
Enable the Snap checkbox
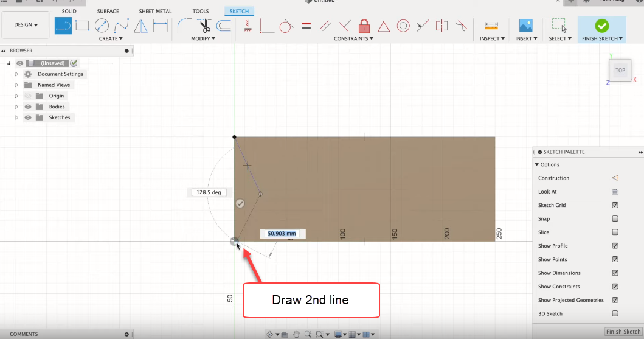(615, 218)
